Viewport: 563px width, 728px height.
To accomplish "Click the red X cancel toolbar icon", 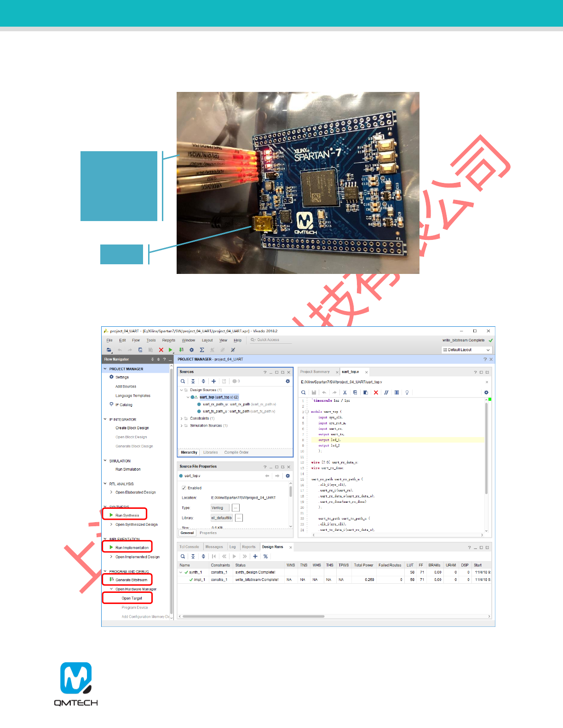I will pyautogui.click(x=161, y=350).
